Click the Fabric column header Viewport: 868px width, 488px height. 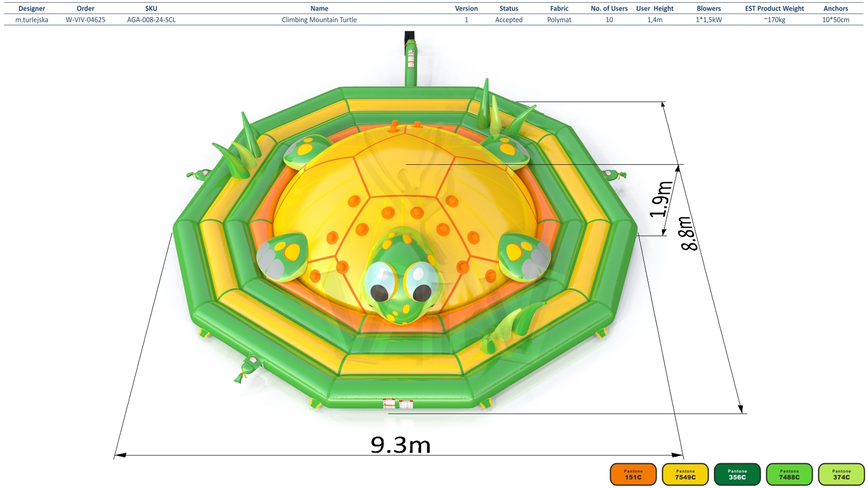(559, 9)
